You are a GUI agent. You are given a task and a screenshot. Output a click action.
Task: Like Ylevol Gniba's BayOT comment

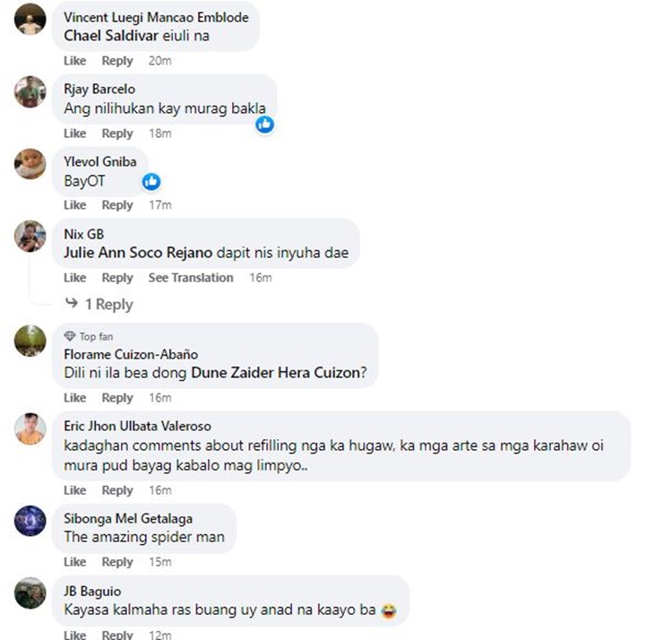pyautogui.click(x=75, y=205)
